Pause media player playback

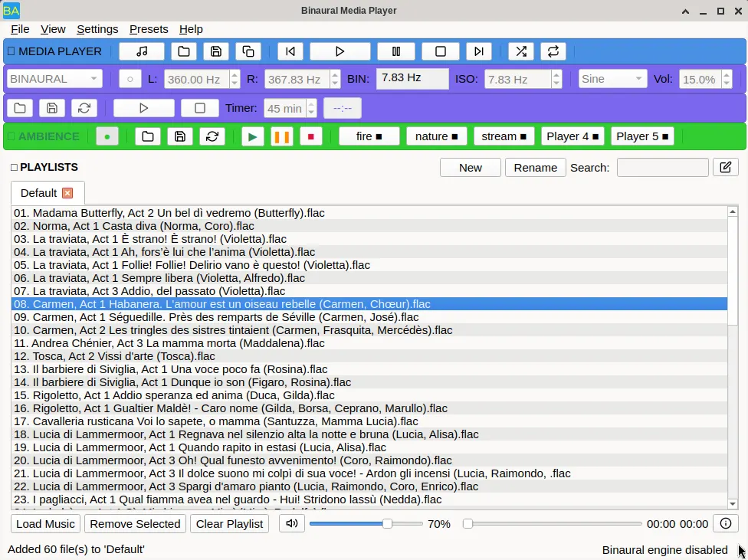tap(396, 51)
